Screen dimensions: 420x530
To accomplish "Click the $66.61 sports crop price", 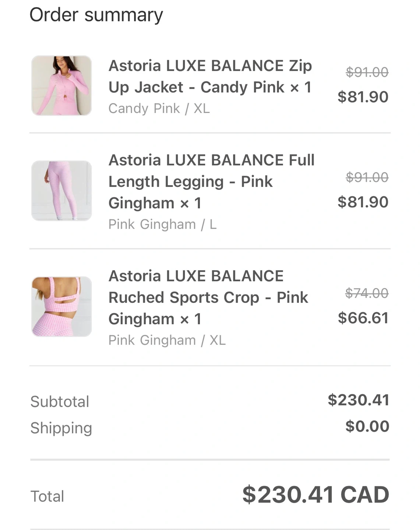I will [363, 318].
